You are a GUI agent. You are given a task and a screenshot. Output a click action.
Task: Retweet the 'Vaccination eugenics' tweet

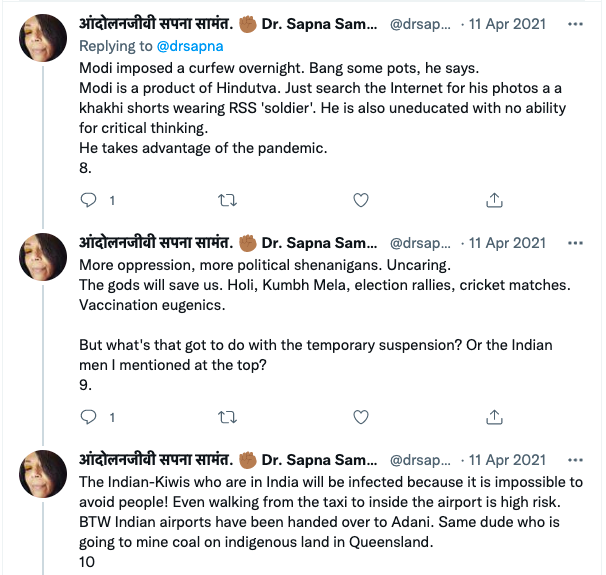pos(226,416)
